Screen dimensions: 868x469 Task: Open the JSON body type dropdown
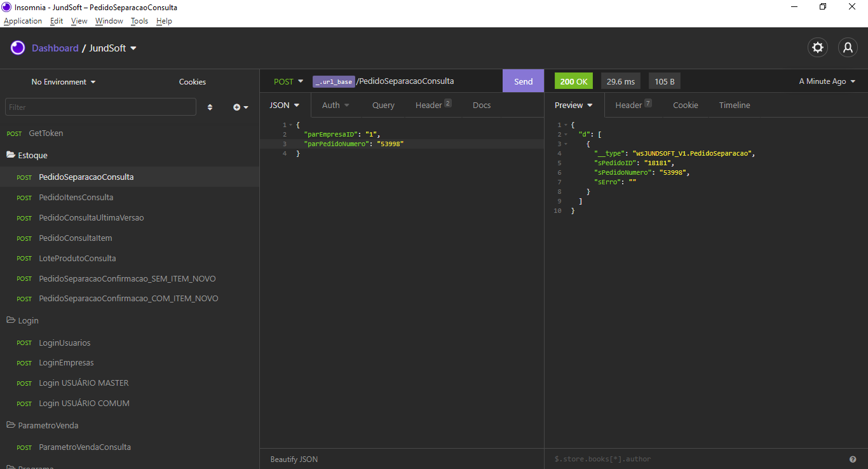pos(285,105)
